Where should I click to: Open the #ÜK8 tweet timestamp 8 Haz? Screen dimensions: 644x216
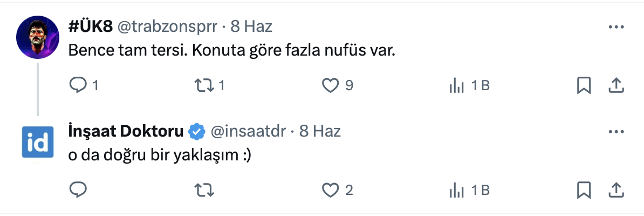point(252,26)
